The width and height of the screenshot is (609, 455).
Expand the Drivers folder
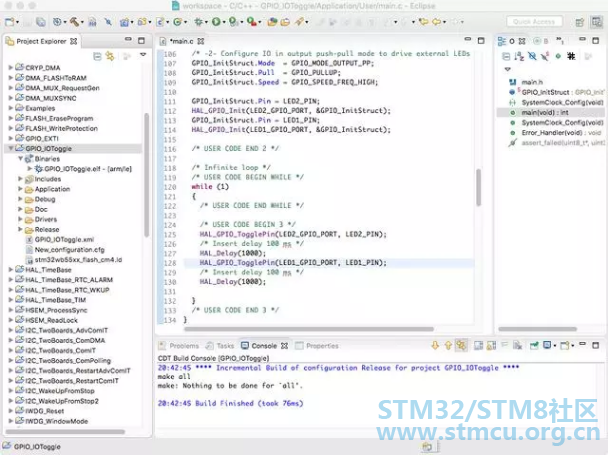[20, 219]
